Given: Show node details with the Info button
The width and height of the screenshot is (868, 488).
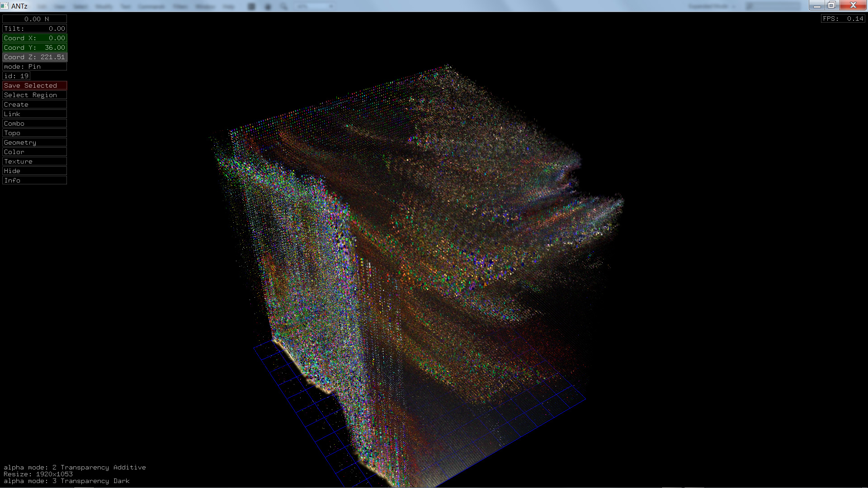Looking at the screenshot, I should 34,180.
